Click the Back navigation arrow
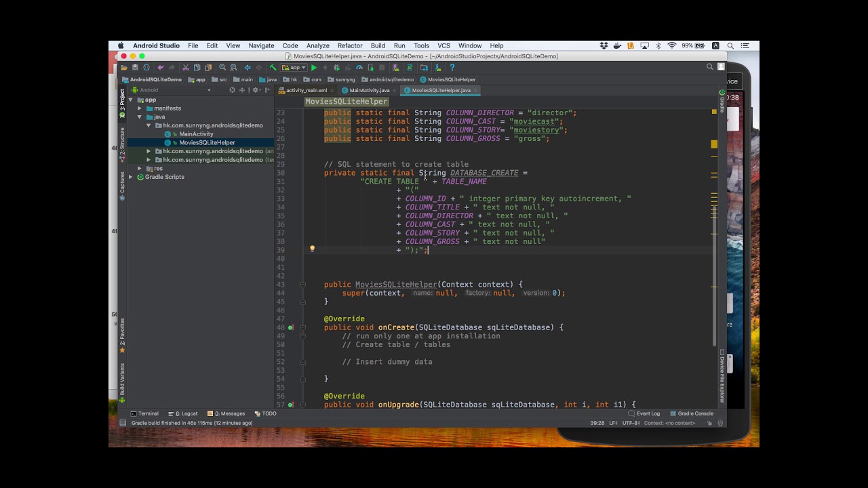Image resolution: width=868 pixels, height=488 pixels. pyautogui.click(x=248, y=68)
